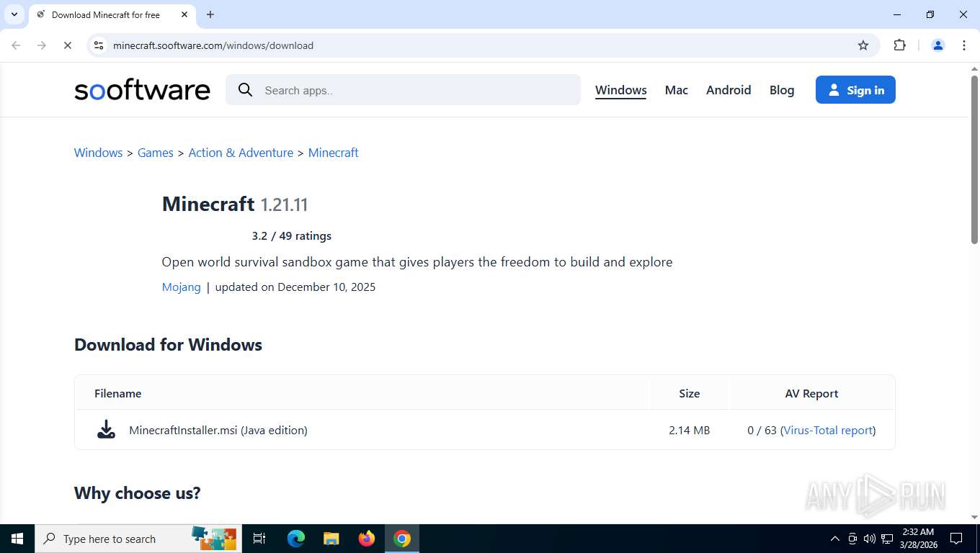
Task: Stop loading the page with the X button
Action: pos(67,45)
